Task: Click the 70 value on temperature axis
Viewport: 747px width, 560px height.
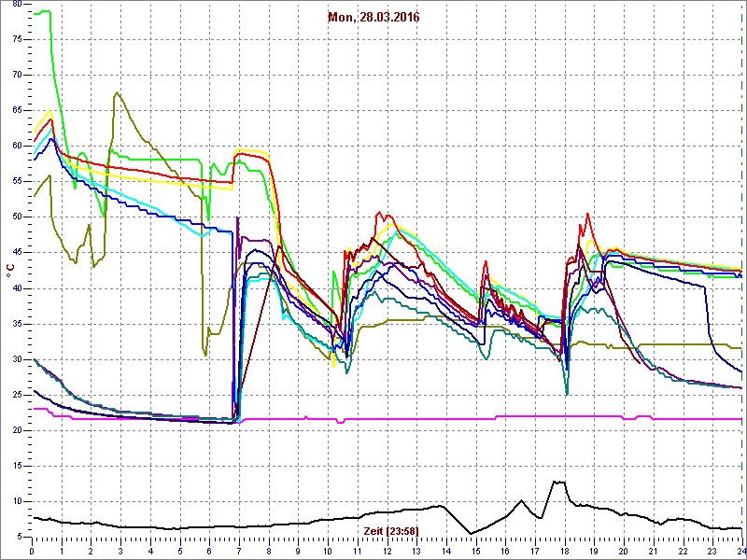Action: [17, 76]
